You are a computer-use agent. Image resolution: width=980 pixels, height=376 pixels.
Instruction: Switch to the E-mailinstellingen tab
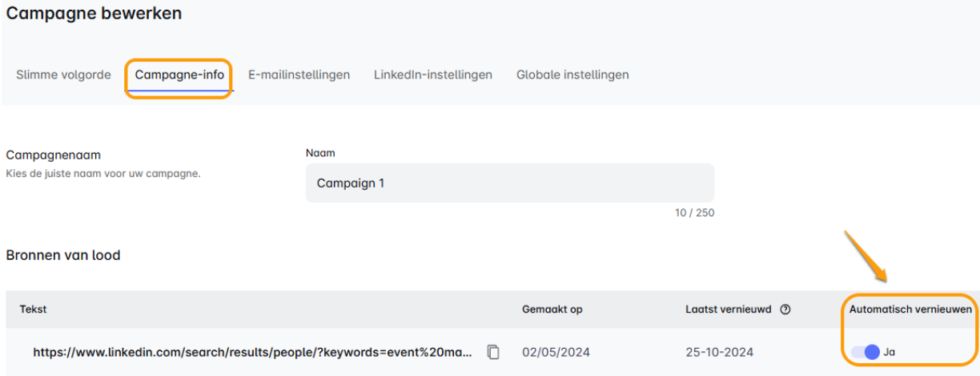(299, 75)
